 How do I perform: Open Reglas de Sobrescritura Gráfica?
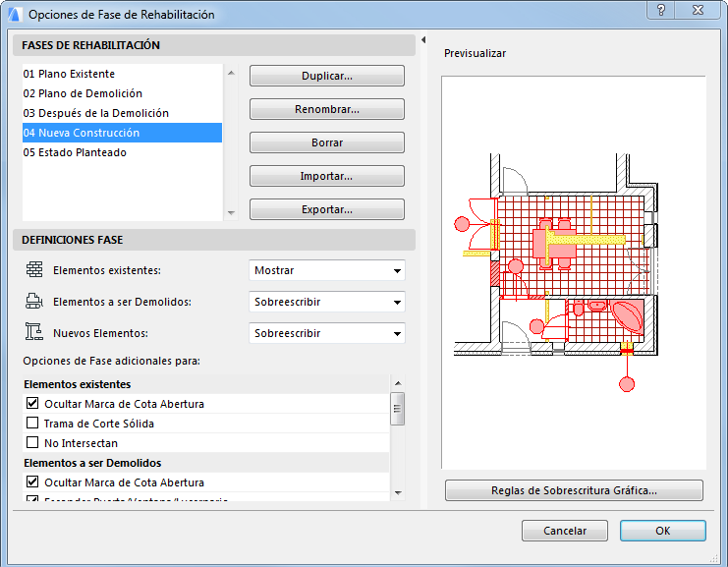pos(574,490)
